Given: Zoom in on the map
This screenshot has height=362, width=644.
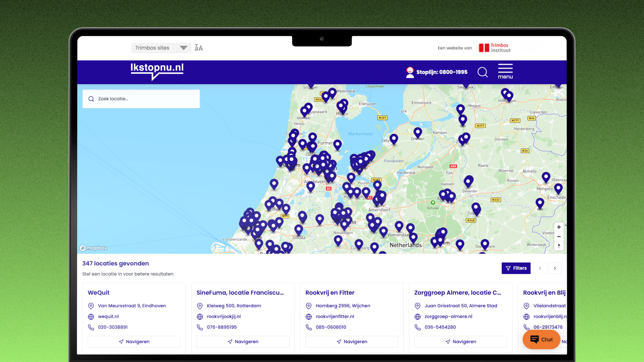Looking at the screenshot, I should (x=559, y=227).
